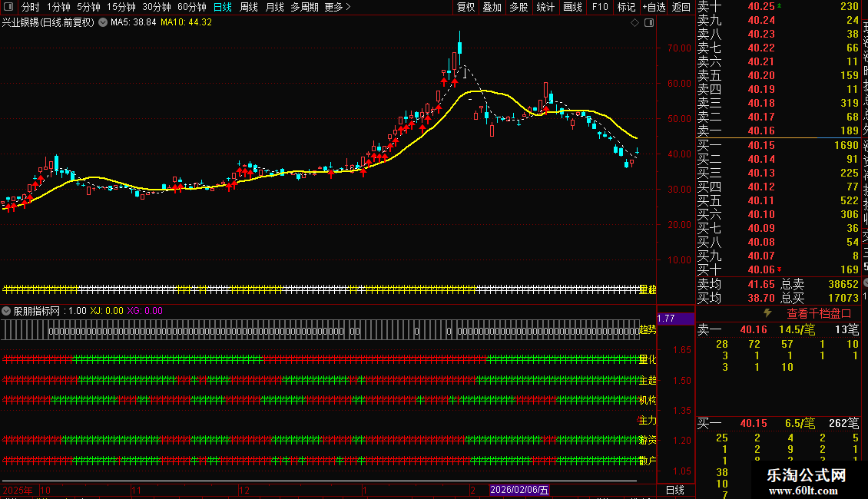Select the 卖五 40.20 order row
Image resolution: width=868 pixels, height=499 pixels.
[778, 76]
